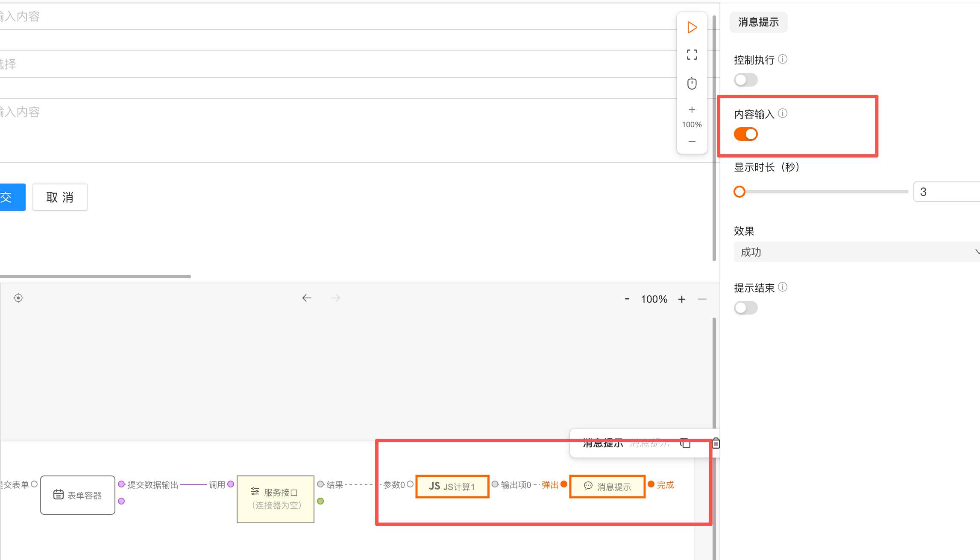Click the trash delete icon in popup
The height and width of the screenshot is (560, 980).
716,443
